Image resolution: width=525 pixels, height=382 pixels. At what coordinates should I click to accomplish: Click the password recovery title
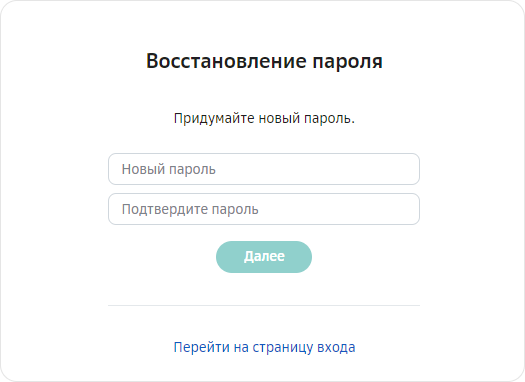pyautogui.click(x=264, y=61)
